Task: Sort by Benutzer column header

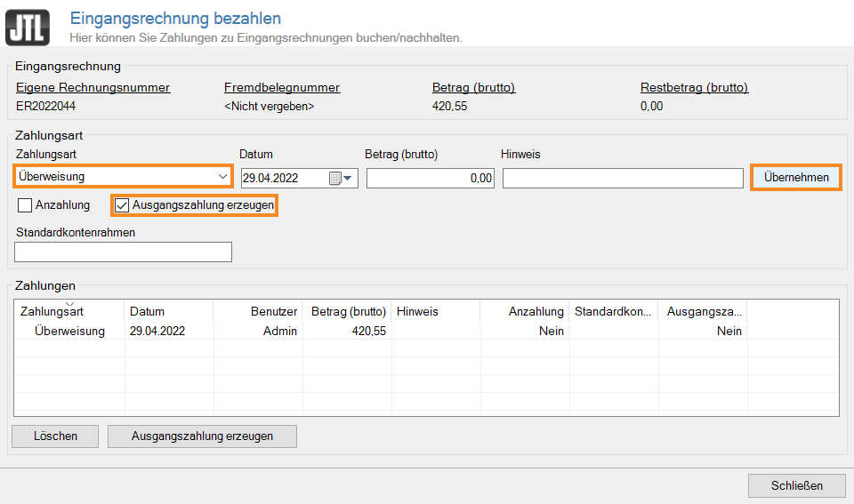Action: (x=258, y=311)
